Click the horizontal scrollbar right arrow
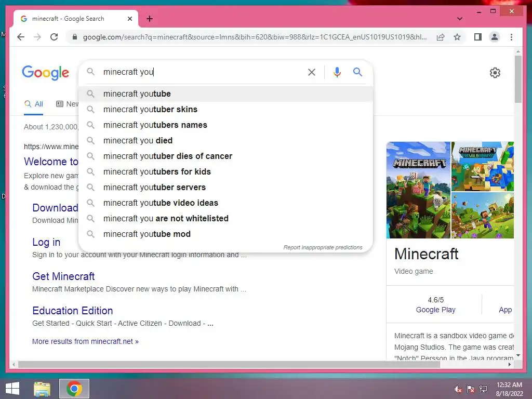 (510, 365)
